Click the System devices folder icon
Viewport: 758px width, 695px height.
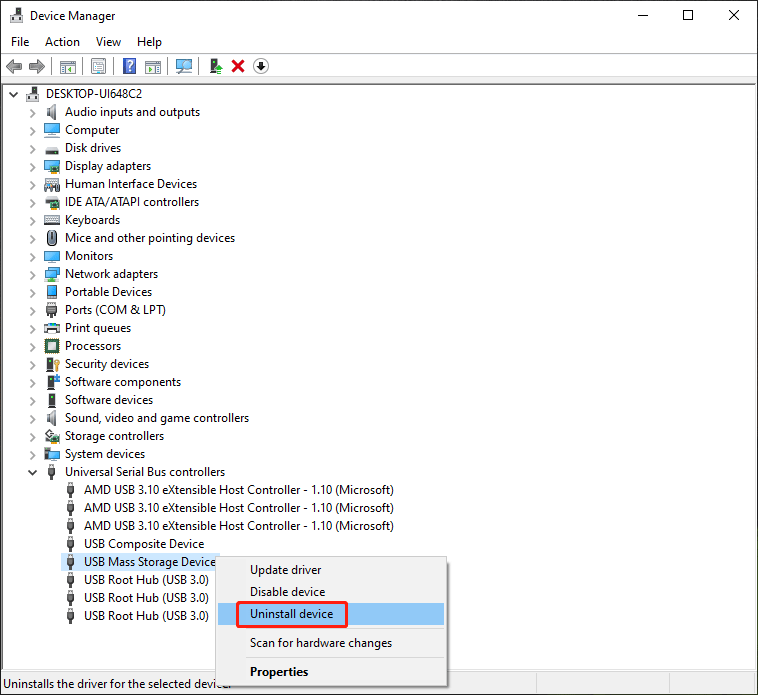click(x=52, y=454)
